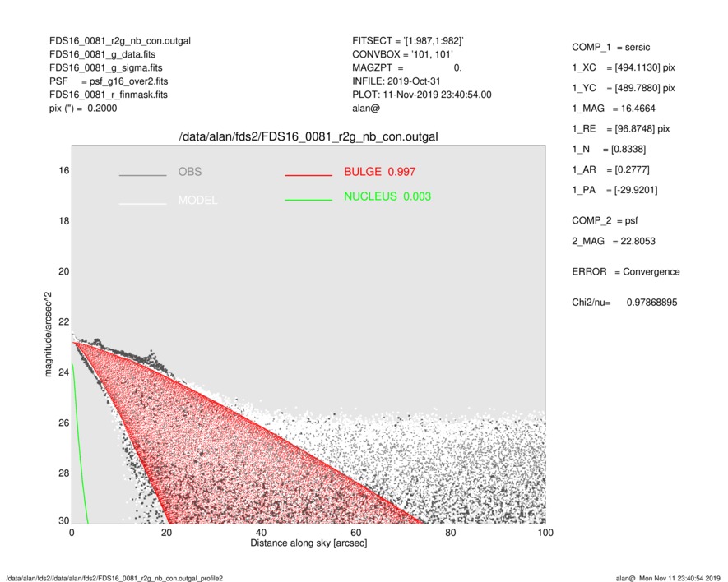This screenshot has height=582, width=728.
Task: Click the FDS16_0081_g_data.fits filename text
Action: [102, 54]
